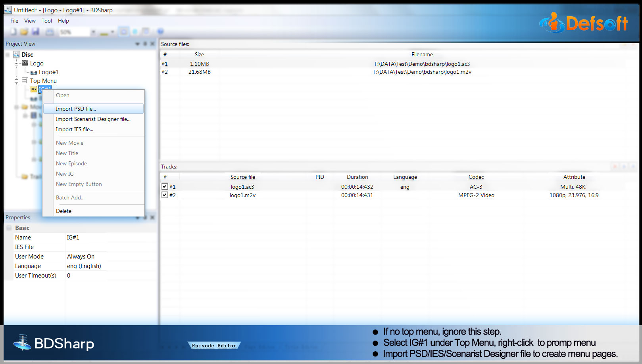Viewport: 642px width, 364px height.
Task: Open the Help menu
Action: click(x=63, y=21)
